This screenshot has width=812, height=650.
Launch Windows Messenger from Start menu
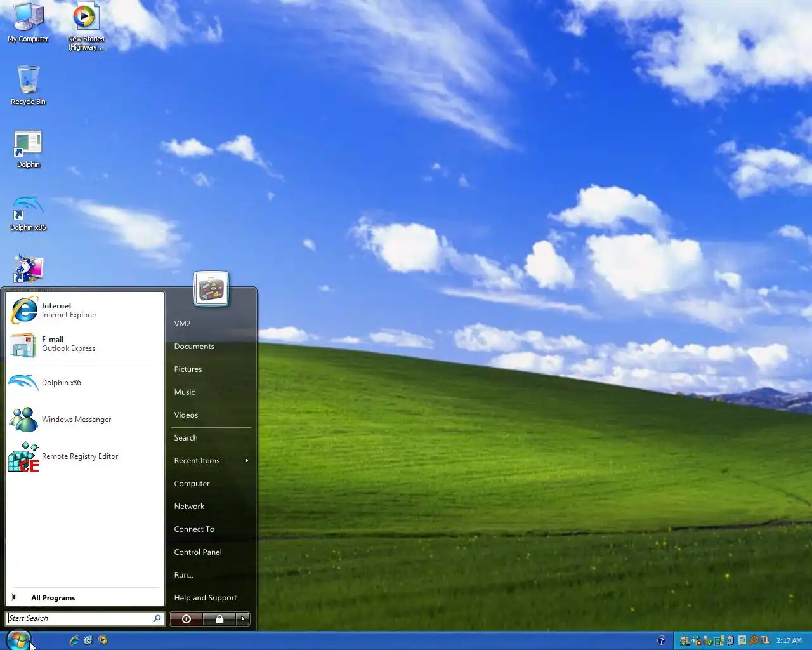(x=85, y=420)
